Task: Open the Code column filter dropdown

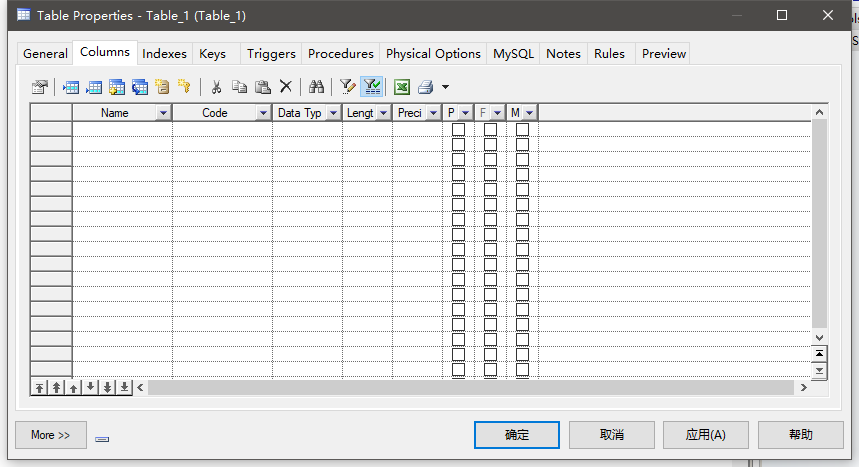Action: (264, 113)
